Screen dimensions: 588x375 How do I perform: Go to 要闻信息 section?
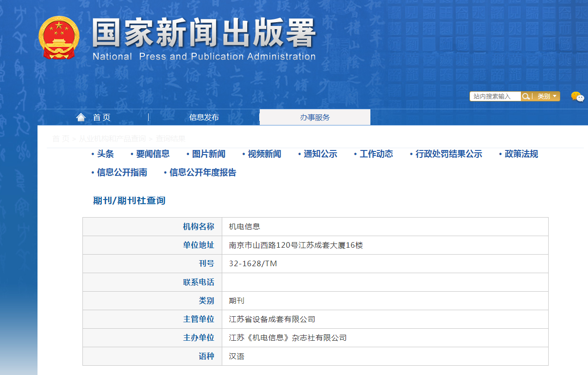point(153,154)
